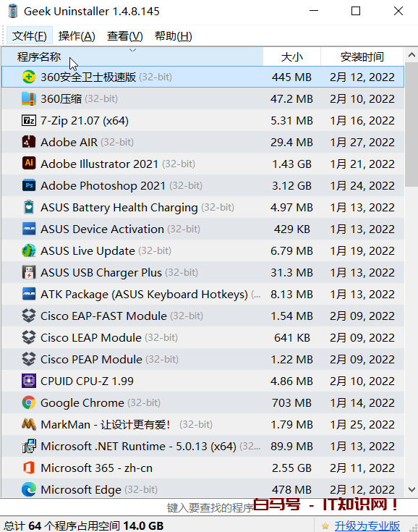
Task: Click the 2.55 GB size cell
Action: tap(291, 468)
